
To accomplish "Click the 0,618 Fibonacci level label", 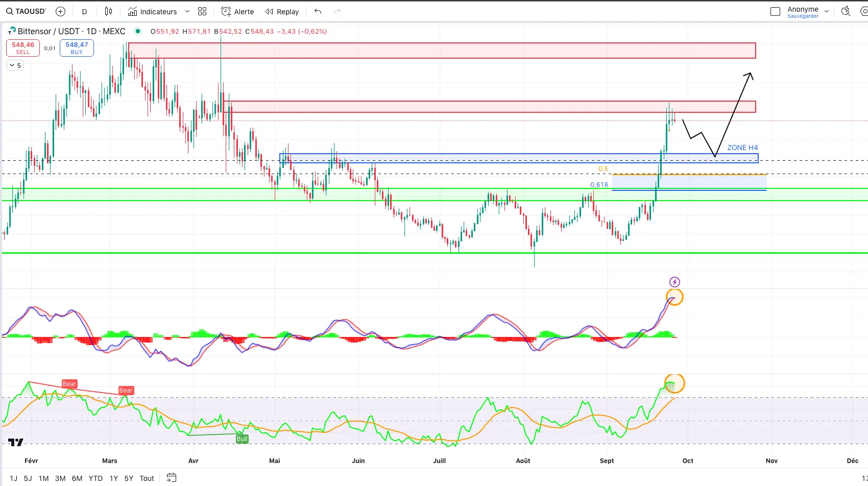I will click(599, 185).
